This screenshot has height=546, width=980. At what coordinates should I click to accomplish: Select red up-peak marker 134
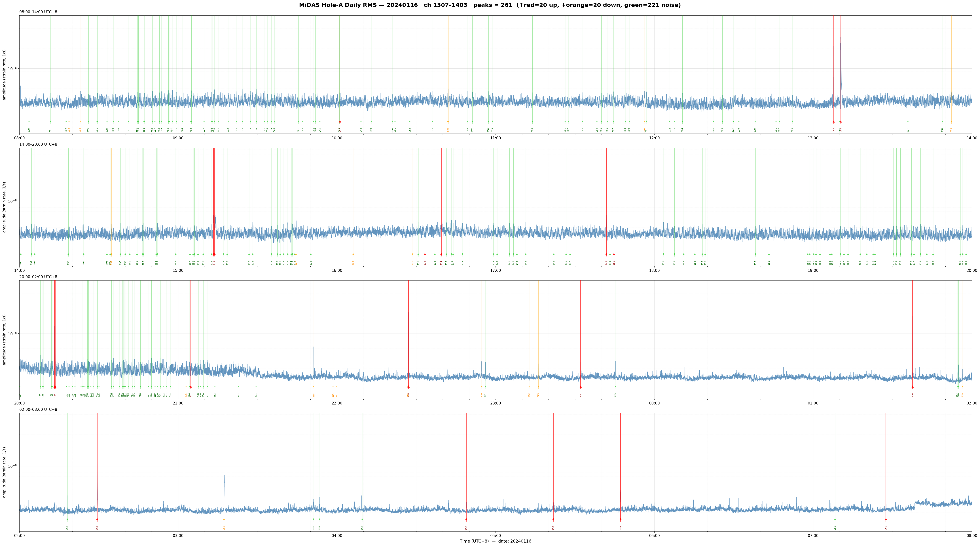coord(441,254)
